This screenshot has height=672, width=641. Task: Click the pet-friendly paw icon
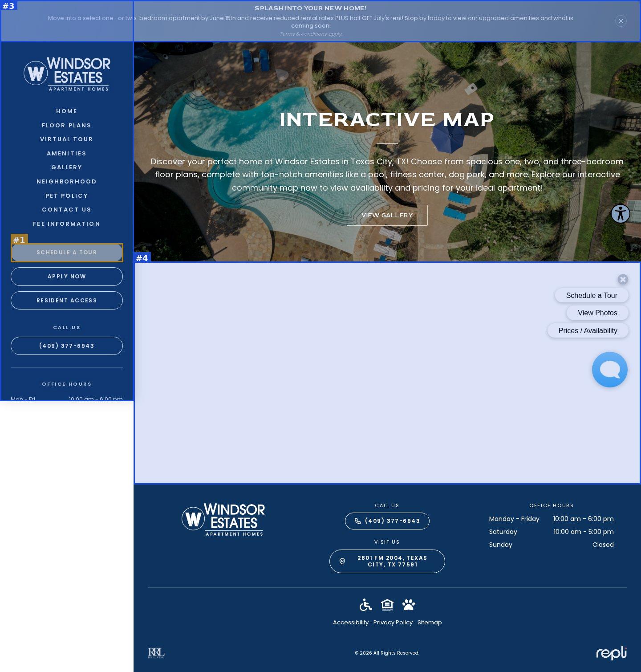(409, 605)
